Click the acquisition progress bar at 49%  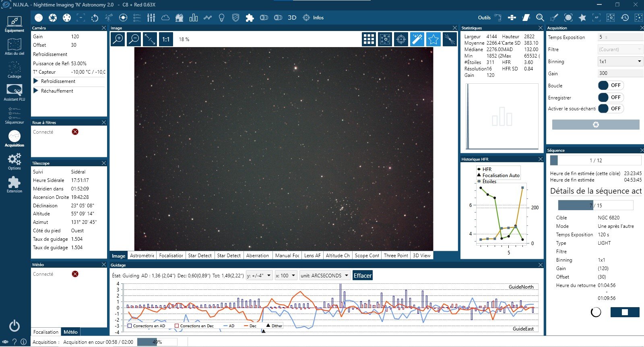[157, 342]
